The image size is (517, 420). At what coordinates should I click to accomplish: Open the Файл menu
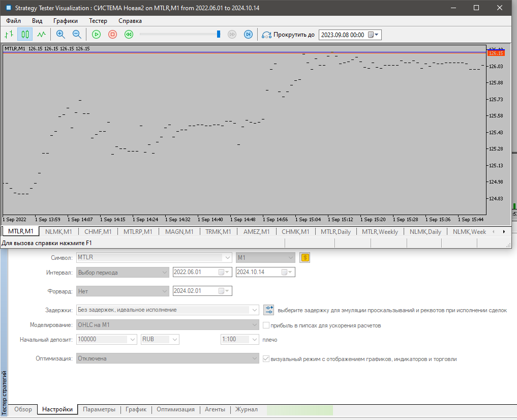click(x=14, y=21)
